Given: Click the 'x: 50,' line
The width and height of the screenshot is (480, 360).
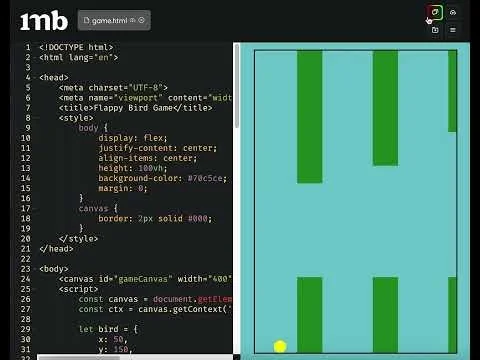Looking at the screenshot, I should 113,339.
